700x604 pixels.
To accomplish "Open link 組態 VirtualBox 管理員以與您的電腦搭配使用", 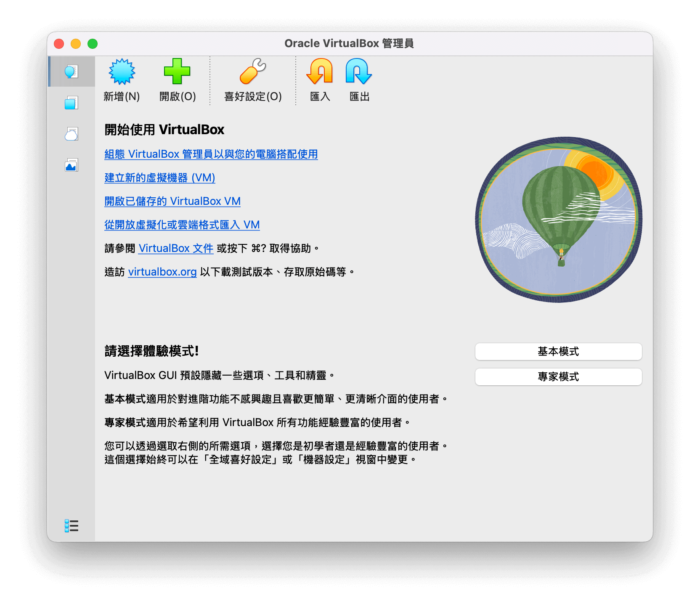I will tap(211, 154).
